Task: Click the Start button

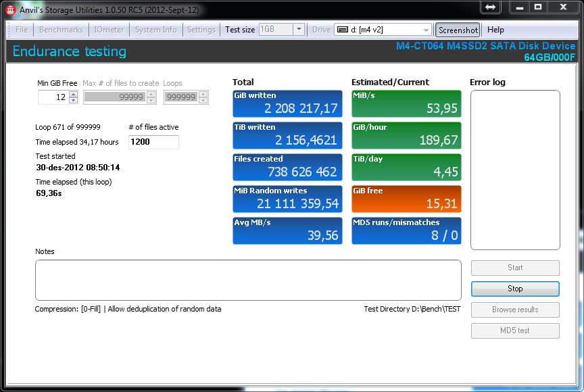Action: pos(515,268)
